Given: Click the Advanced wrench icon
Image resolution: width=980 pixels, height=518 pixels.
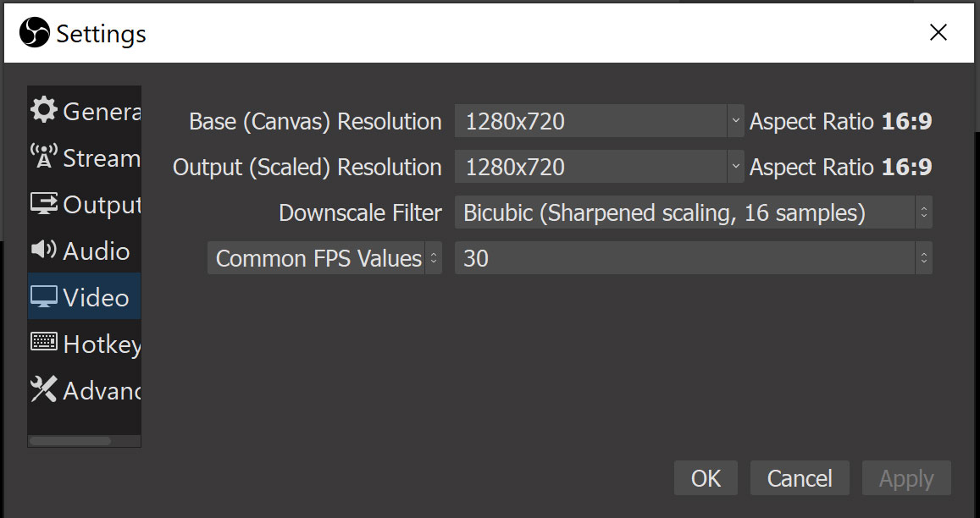Looking at the screenshot, I should click(x=44, y=389).
